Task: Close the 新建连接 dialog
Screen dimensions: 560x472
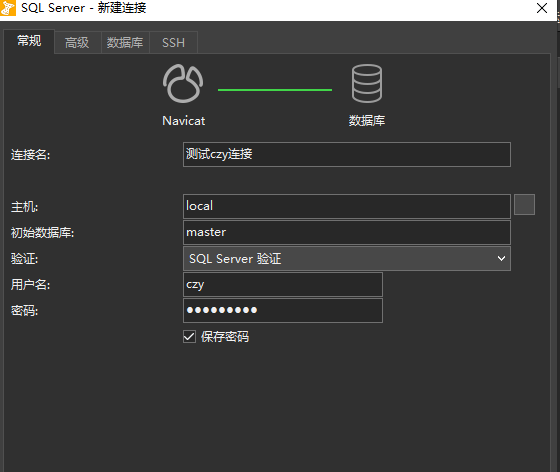Action: tap(542, 8)
